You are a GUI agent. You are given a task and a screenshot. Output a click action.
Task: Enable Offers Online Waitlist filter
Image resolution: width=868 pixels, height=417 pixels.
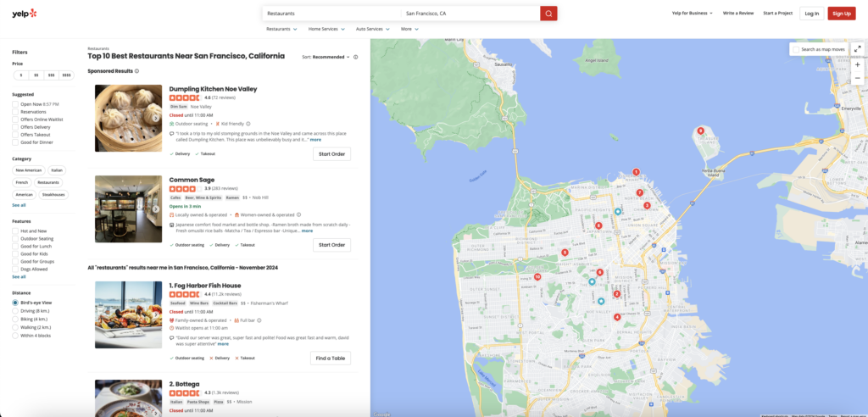15,120
